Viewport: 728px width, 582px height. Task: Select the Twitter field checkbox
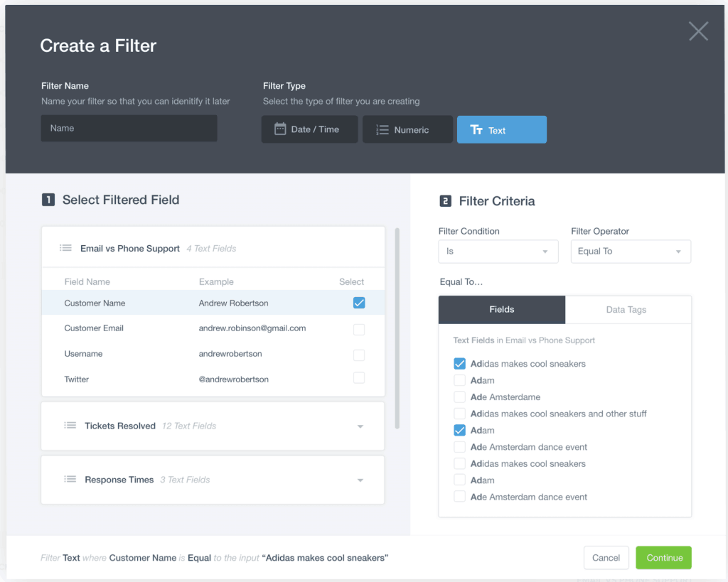tap(359, 378)
